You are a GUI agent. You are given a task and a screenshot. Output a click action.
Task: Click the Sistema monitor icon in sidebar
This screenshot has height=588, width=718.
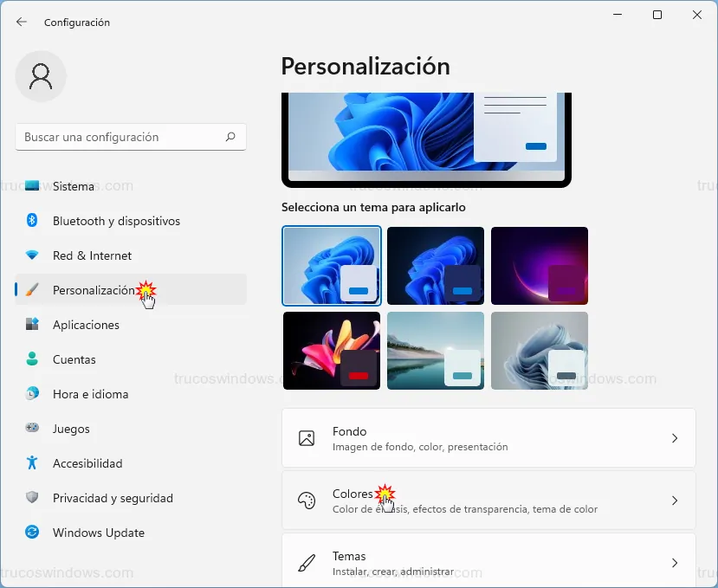(x=32, y=186)
